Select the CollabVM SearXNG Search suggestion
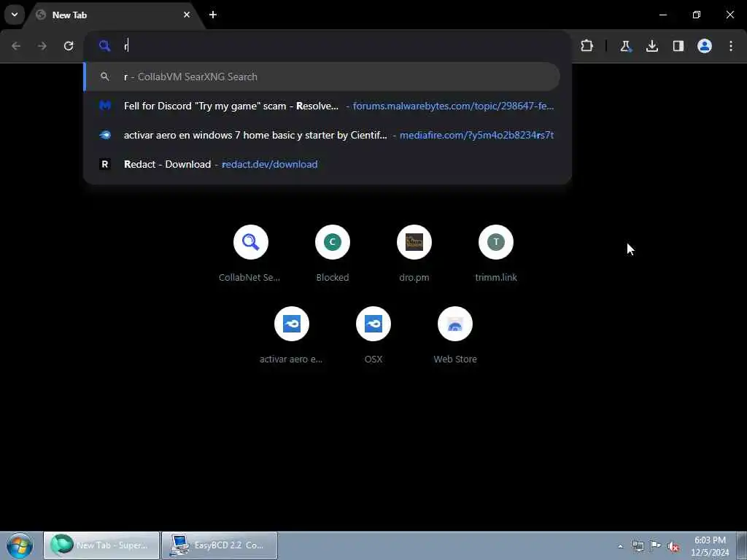The height and width of the screenshot is (560, 747). coord(322,77)
